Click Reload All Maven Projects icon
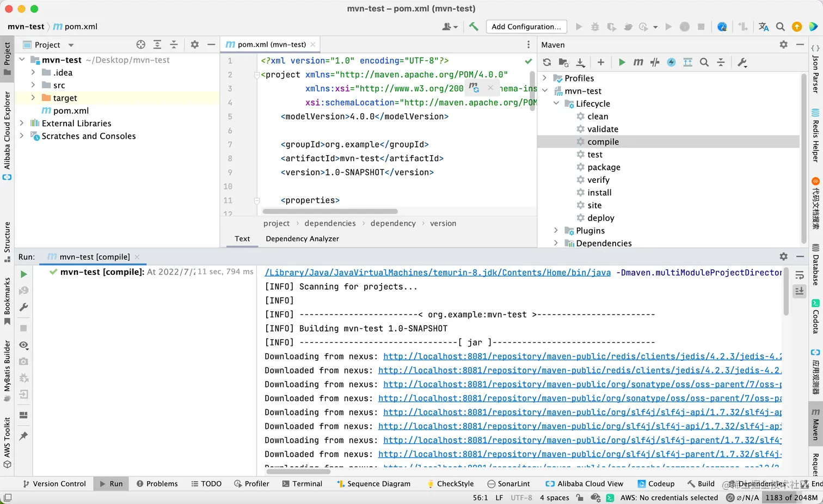The height and width of the screenshot is (504, 823). 547,63
